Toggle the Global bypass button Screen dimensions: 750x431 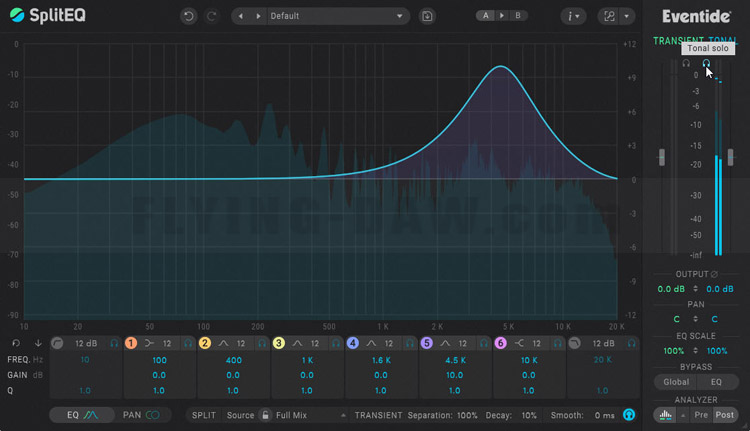pyautogui.click(x=676, y=382)
